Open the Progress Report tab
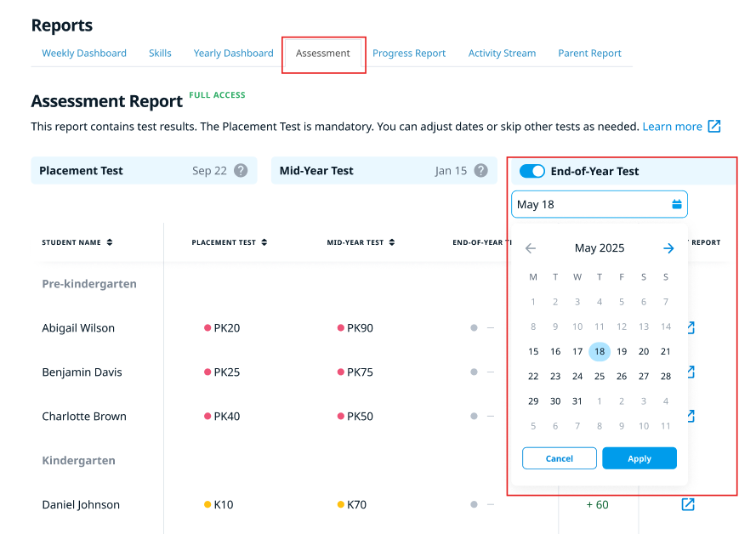 pyautogui.click(x=409, y=53)
